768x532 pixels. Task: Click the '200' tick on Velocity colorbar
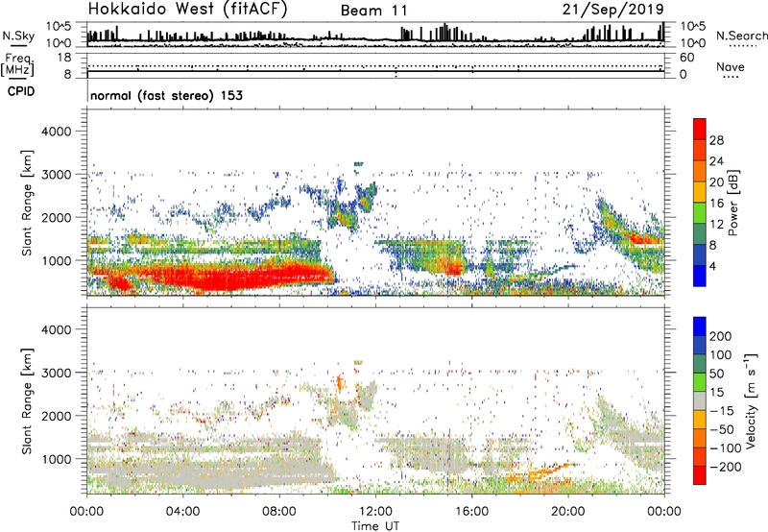[x=721, y=336]
